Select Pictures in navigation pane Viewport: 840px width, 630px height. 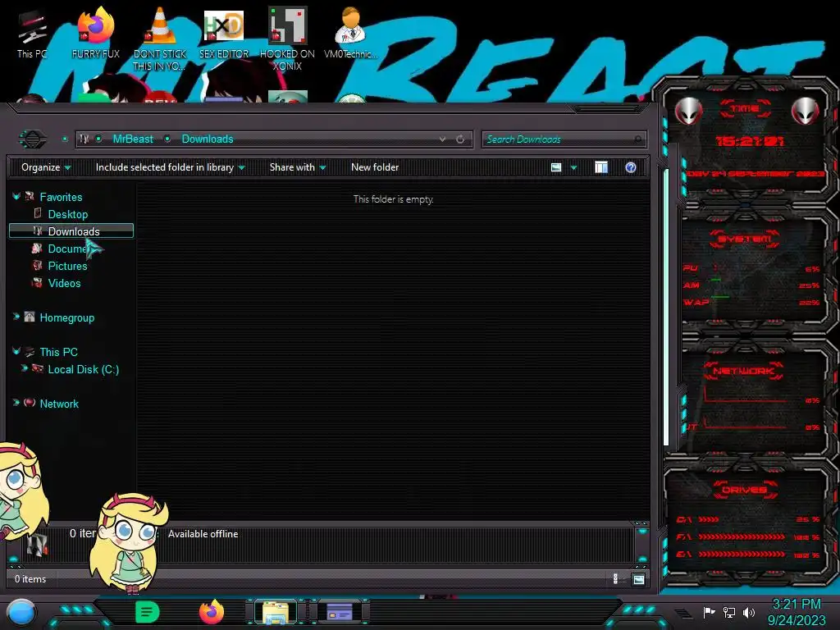coord(67,266)
